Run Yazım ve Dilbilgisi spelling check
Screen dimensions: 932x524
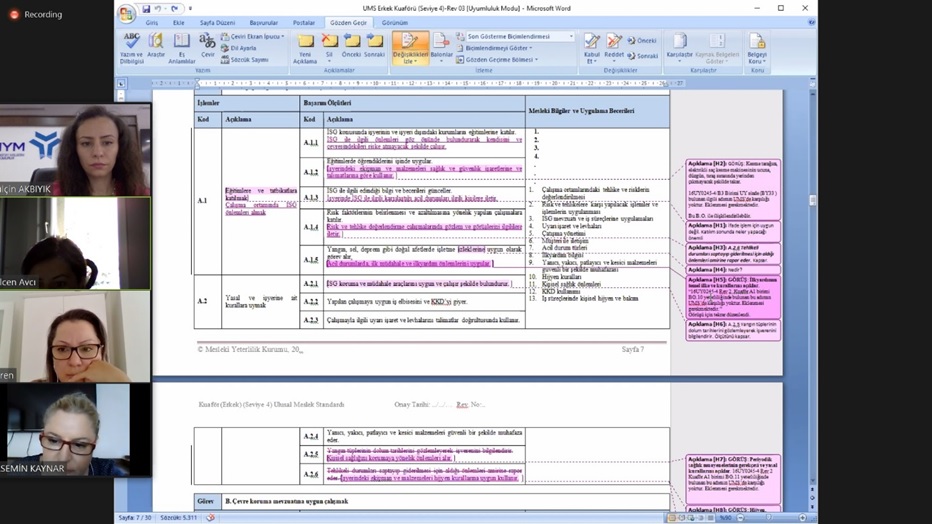pos(131,48)
